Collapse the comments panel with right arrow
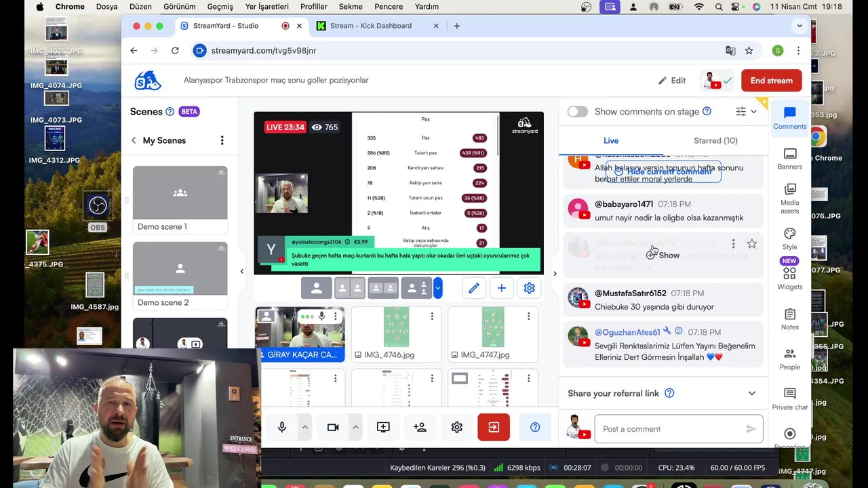This screenshot has width=868, height=488. click(x=555, y=274)
